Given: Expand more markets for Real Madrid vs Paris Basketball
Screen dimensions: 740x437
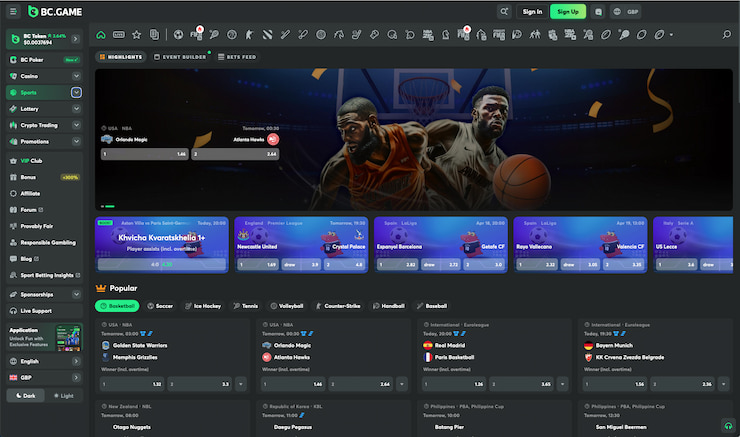Looking at the screenshot, I should (x=562, y=384).
